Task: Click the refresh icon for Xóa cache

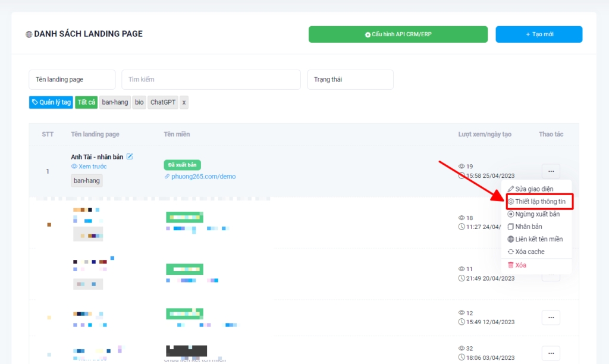Action: coord(511,252)
